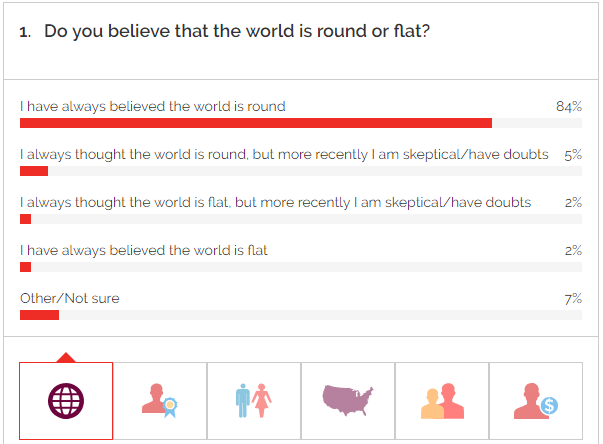Select the two-person age group icon

tap(442, 401)
